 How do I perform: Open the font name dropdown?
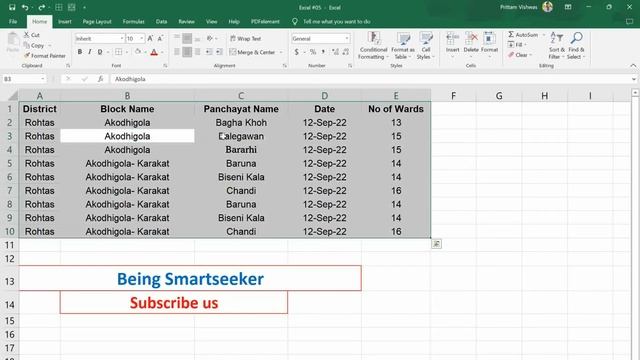[122, 38]
